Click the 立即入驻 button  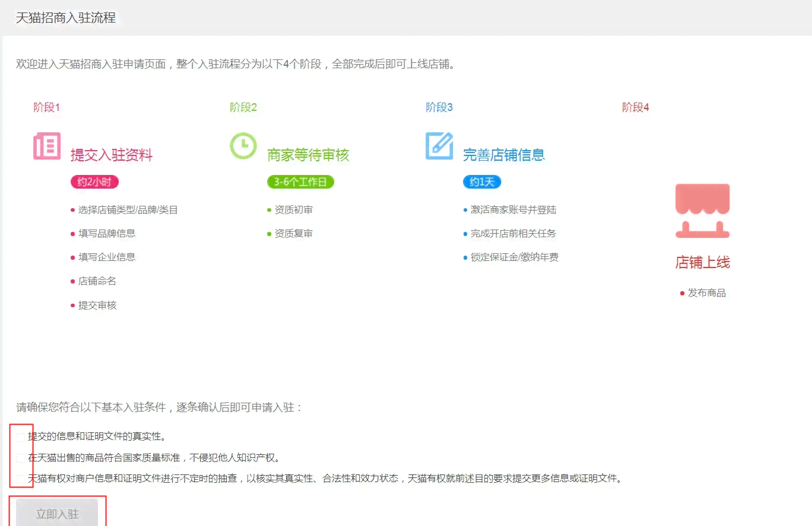coord(57,514)
